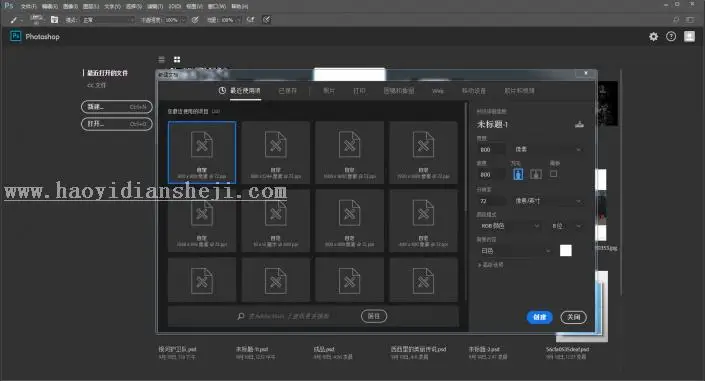Image resolution: width=705 pixels, height=381 pixels.
Task: Open the flow 100% dropdown arrow
Action: point(238,20)
